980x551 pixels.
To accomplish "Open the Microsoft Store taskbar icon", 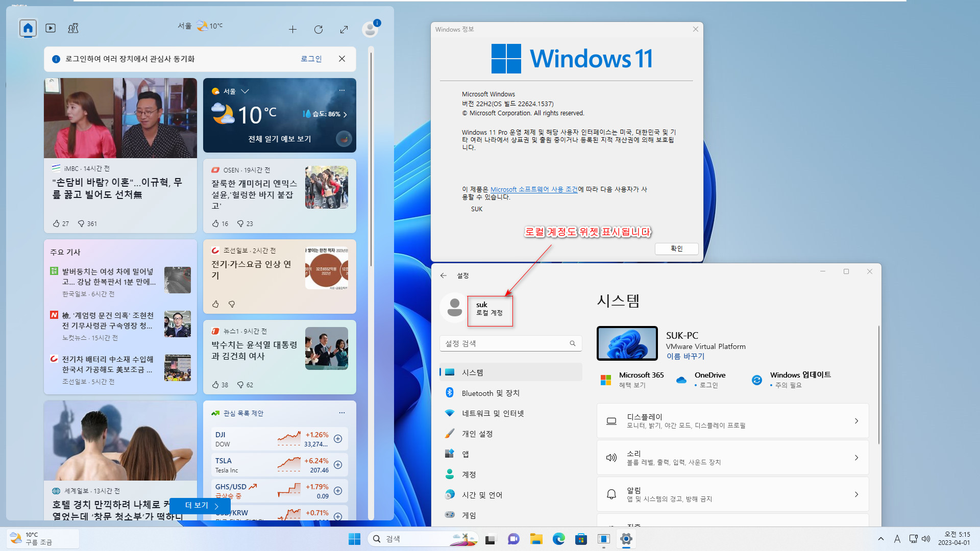I will pyautogui.click(x=581, y=538).
